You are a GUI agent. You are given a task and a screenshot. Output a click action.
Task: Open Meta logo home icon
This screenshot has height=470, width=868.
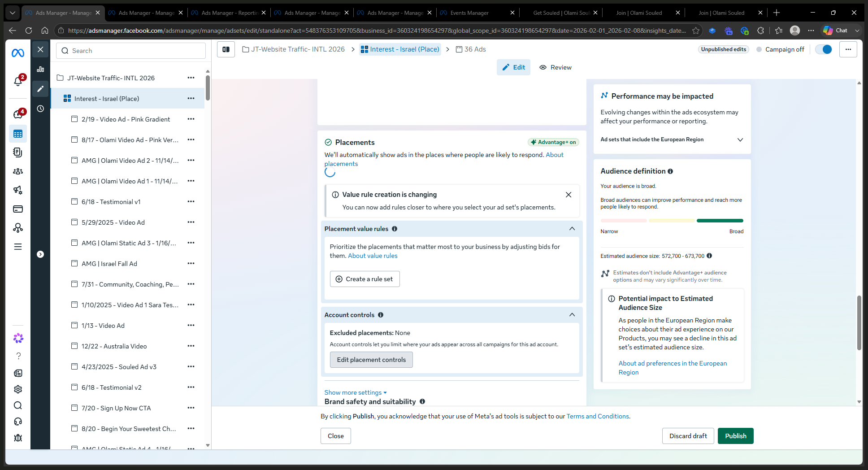pos(18,53)
